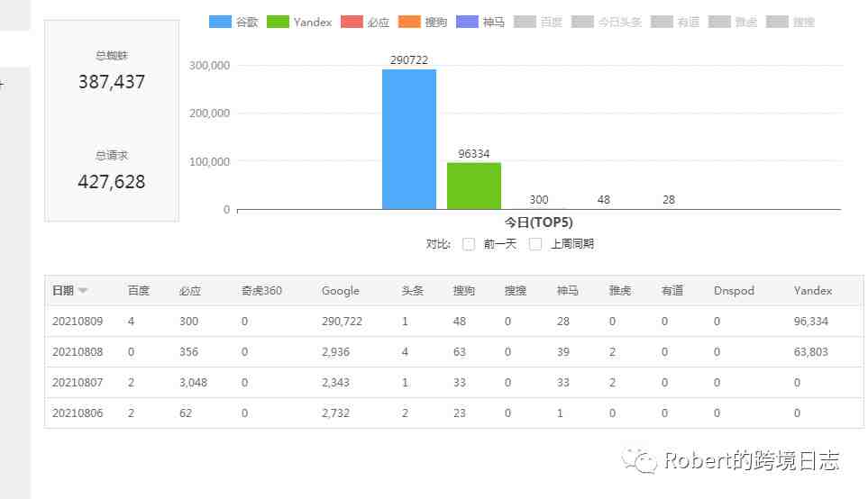Sort table by the 日期 column arrow
This screenshot has width=868, height=499.
[83, 290]
